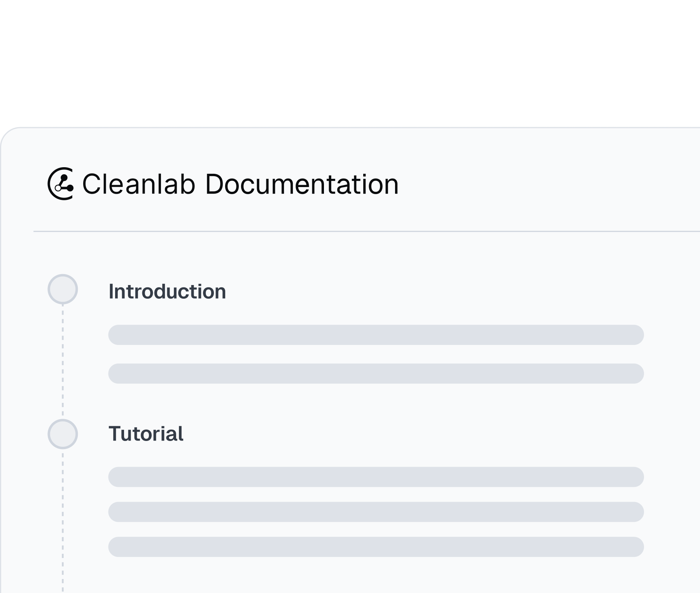This screenshot has height=593, width=700.
Task: Click the word Documentation in the title
Action: coord(302,184)
